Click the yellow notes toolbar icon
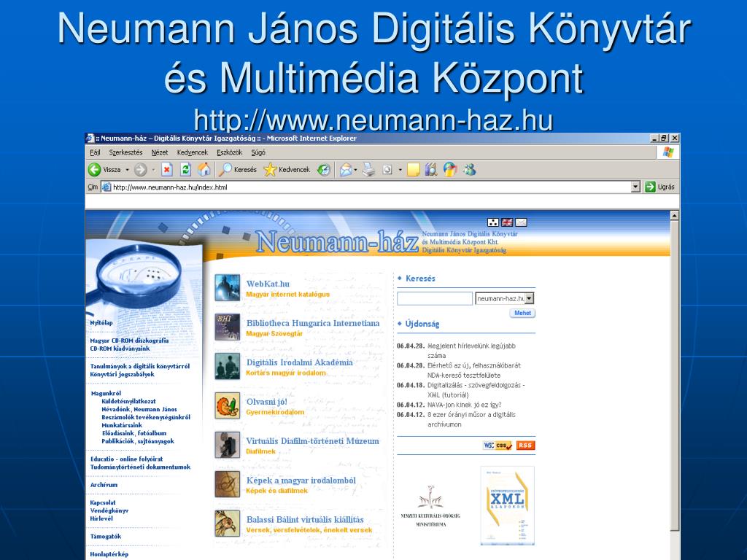 (414, 169)
